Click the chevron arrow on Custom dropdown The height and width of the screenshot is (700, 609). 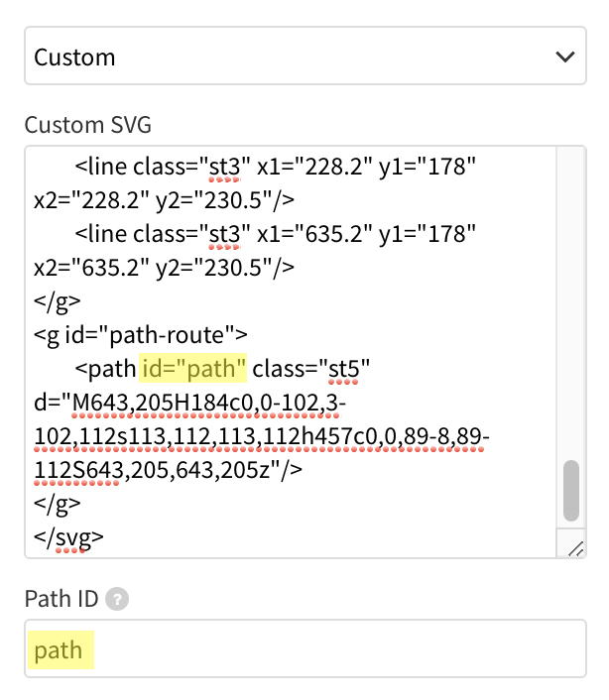click(564, 57)
